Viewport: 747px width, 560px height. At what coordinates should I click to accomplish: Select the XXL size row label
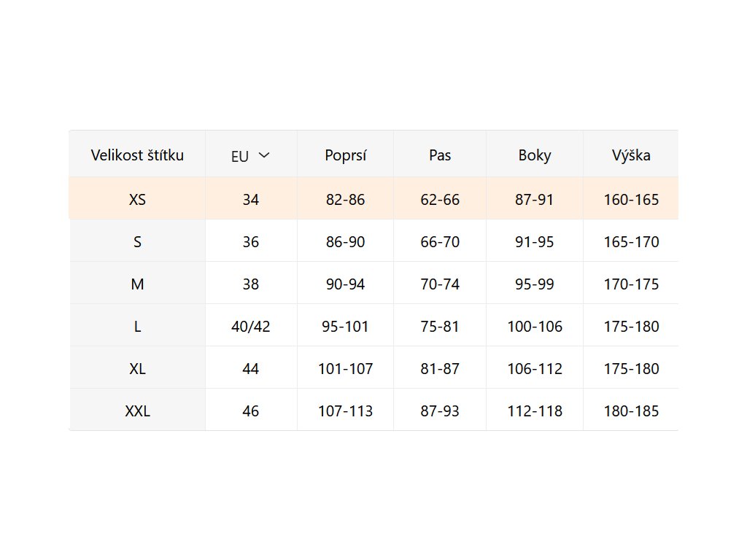137,411
